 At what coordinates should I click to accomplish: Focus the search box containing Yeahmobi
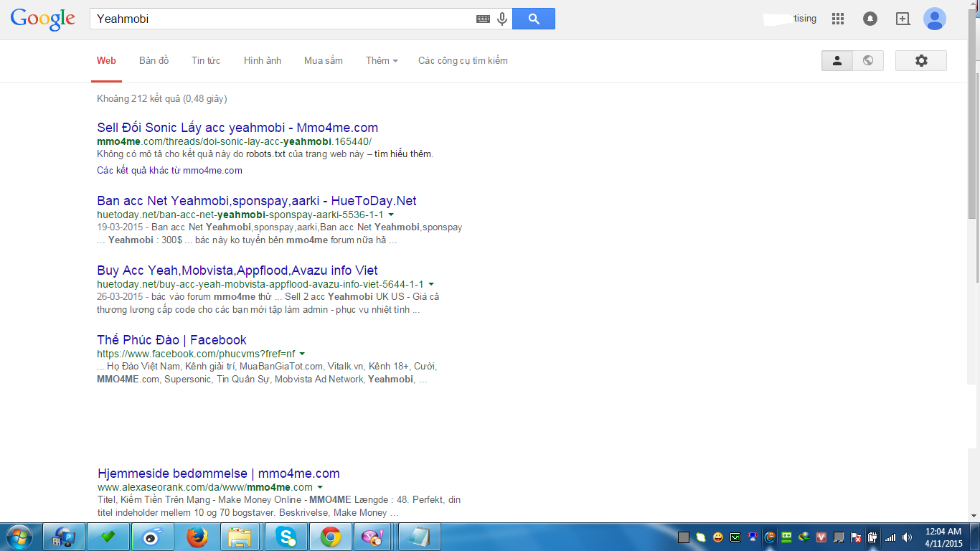click(x=283, y=19)
